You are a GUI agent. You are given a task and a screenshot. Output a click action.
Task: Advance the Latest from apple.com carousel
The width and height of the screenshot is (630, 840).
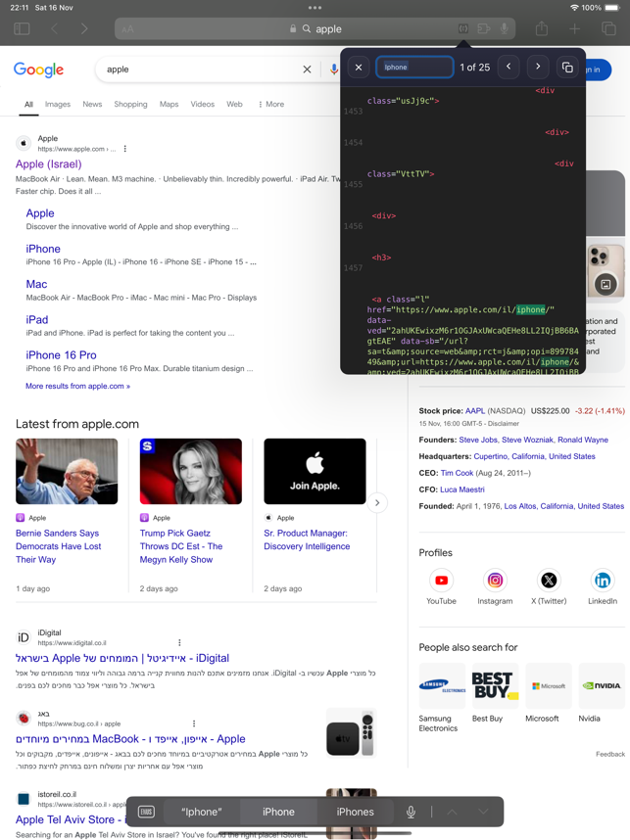(377, 502)
